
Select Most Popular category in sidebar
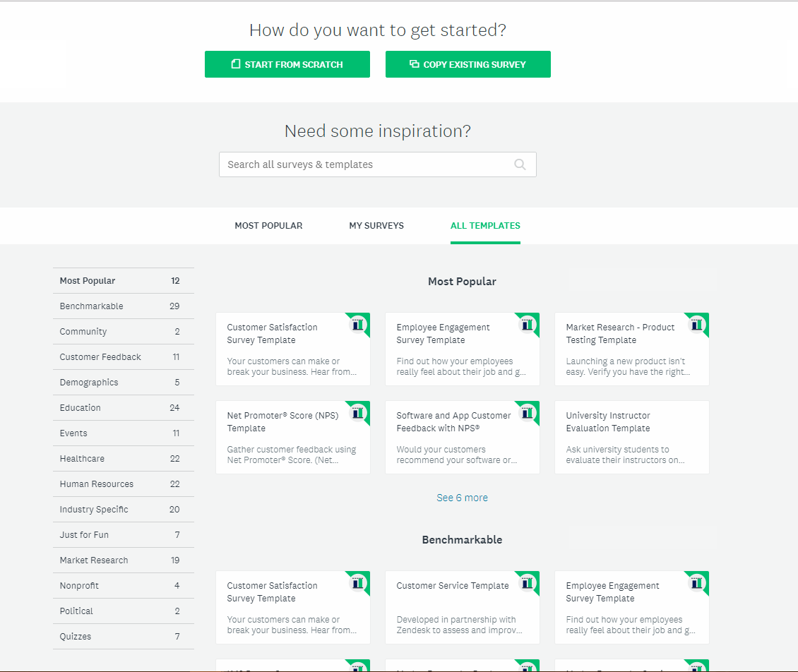click(123, 281)
